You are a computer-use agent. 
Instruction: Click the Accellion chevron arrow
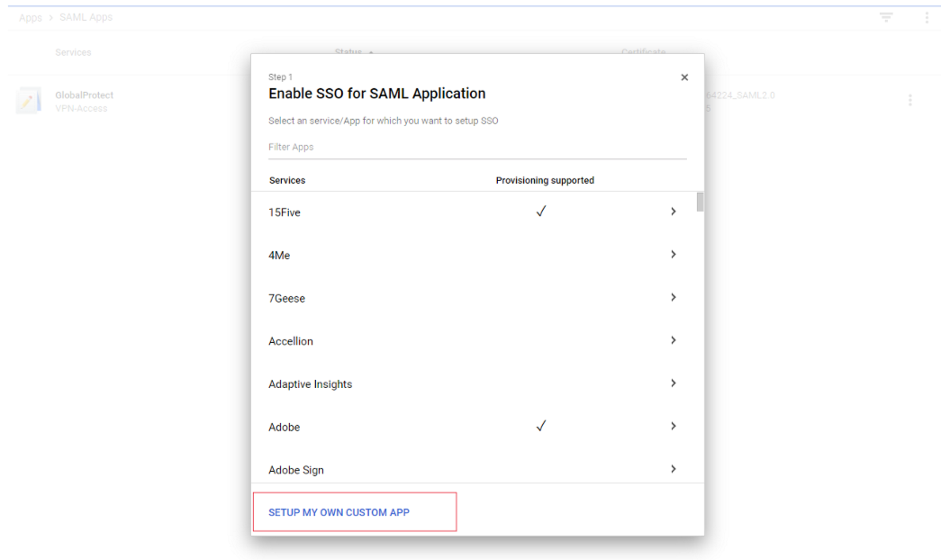673,340
